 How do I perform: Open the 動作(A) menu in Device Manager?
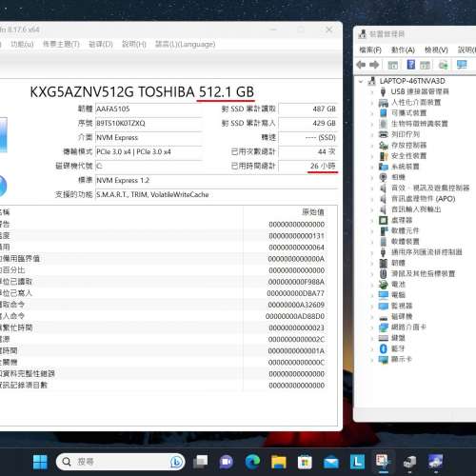click(403, 50)
